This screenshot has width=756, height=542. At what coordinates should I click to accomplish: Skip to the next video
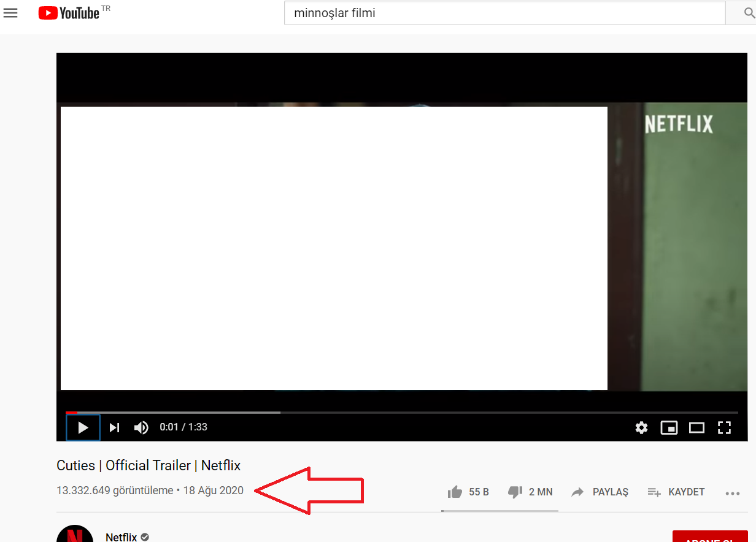114,427
